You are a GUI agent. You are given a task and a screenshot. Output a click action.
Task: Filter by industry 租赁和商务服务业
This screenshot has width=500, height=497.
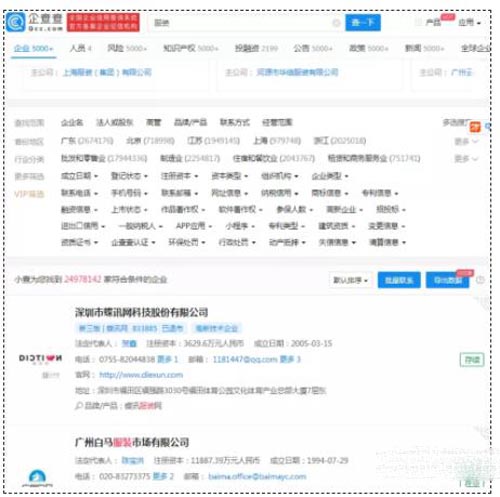[x=374, y=158]
